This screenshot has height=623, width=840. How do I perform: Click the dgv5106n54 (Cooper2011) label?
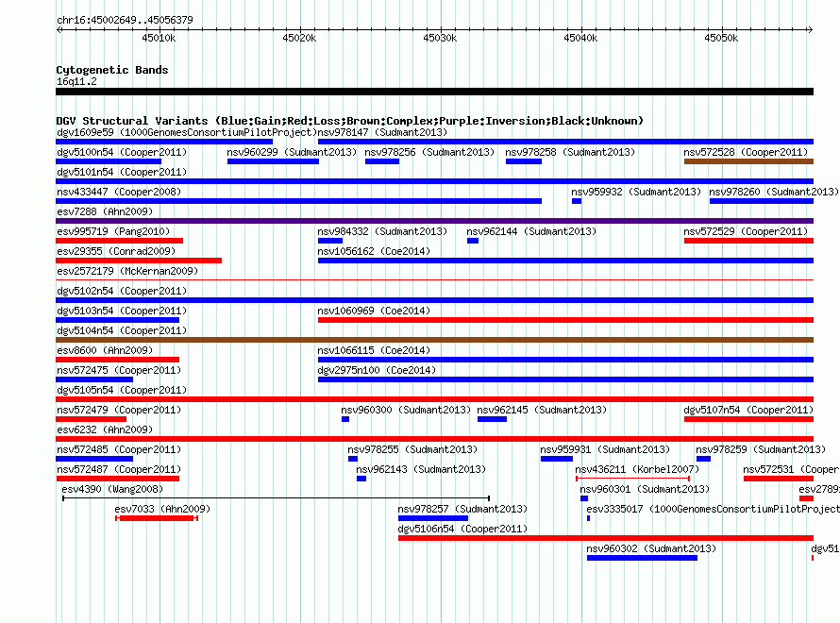pyautogui.click(x=462, y=529)
